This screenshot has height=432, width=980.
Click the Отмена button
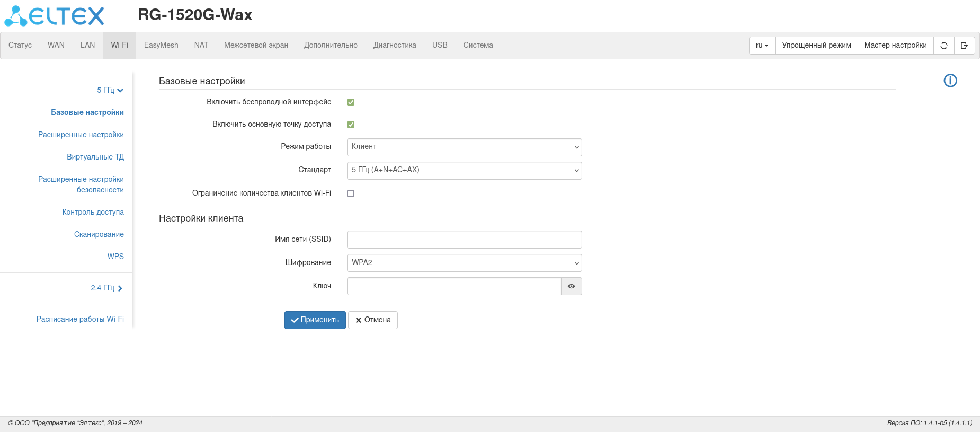[373, 320]
